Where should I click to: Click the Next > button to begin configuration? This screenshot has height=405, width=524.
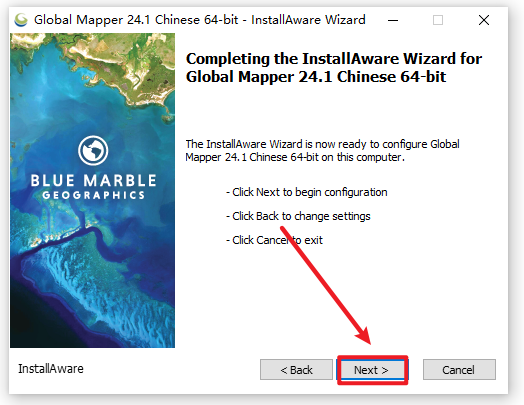pos(372,370)
